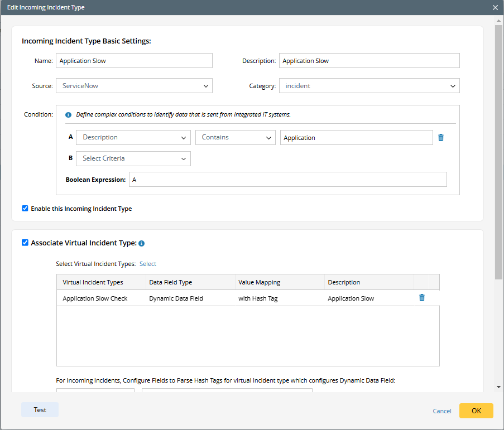504x430 pixels.
Task: Open Select Criteria dropdown in row B
Action: (x=133, y=158)
